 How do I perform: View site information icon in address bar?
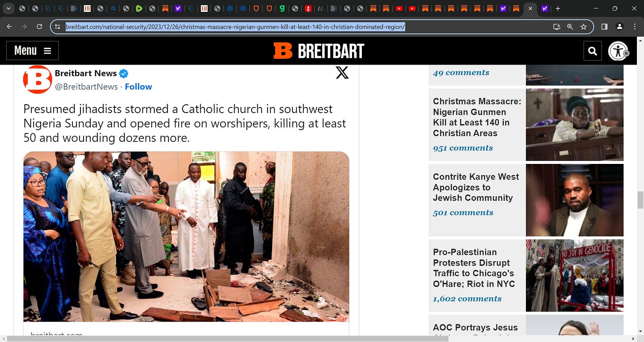pyautogui.click(x=57, y=27)
